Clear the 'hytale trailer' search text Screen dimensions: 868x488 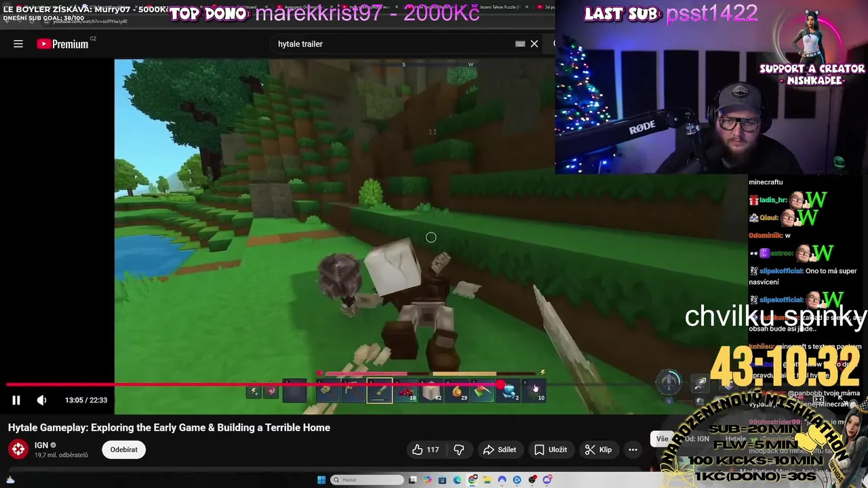(534, 44)
